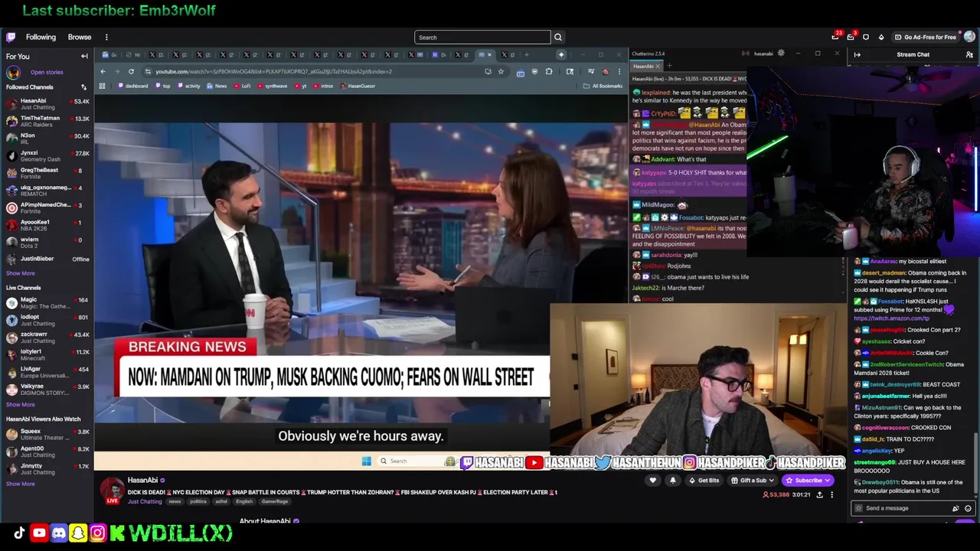The image size is (980, 551).
Task: Open the Jynxzi channel in sidebar
Action: pos(47,156)
